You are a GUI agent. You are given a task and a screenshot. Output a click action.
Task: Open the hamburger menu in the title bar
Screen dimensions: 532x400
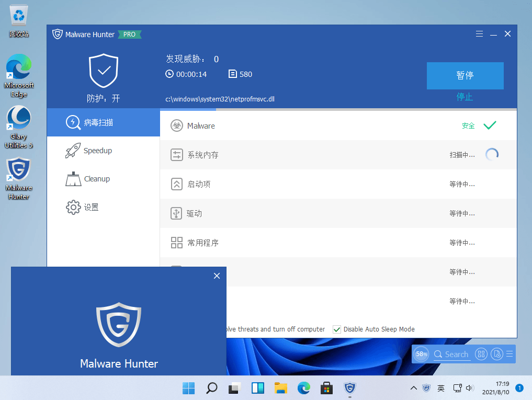(479, 34)
